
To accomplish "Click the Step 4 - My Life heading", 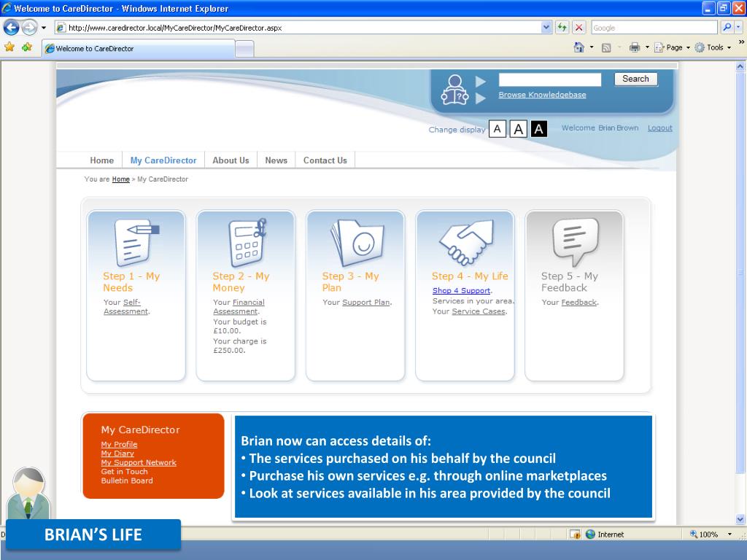I will tap(470, 276).
